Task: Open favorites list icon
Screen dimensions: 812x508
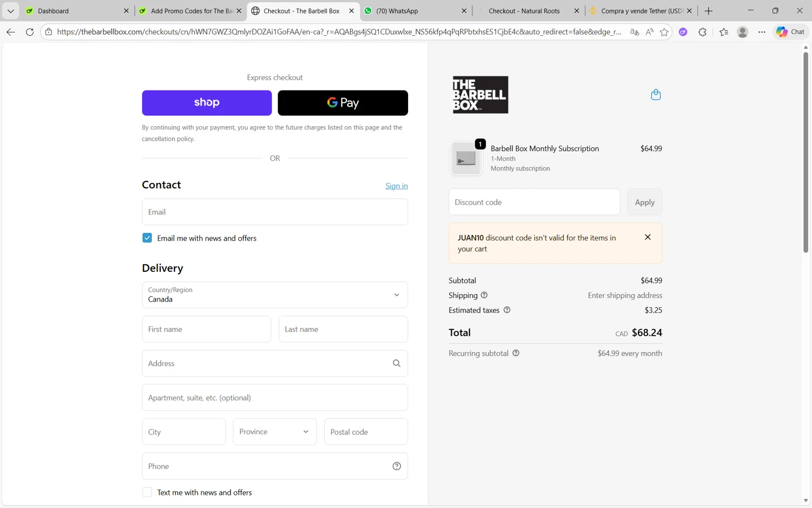Action: coord(724,32)
